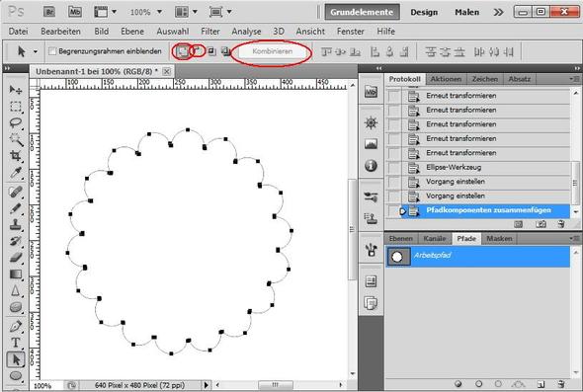Select the Ellipse-Werkzeug history state

pos(478,168)
